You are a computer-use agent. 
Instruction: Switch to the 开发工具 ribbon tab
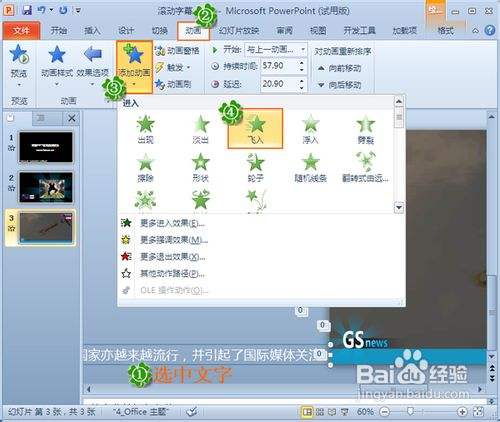pyautogui.click(x=359, y=31)
